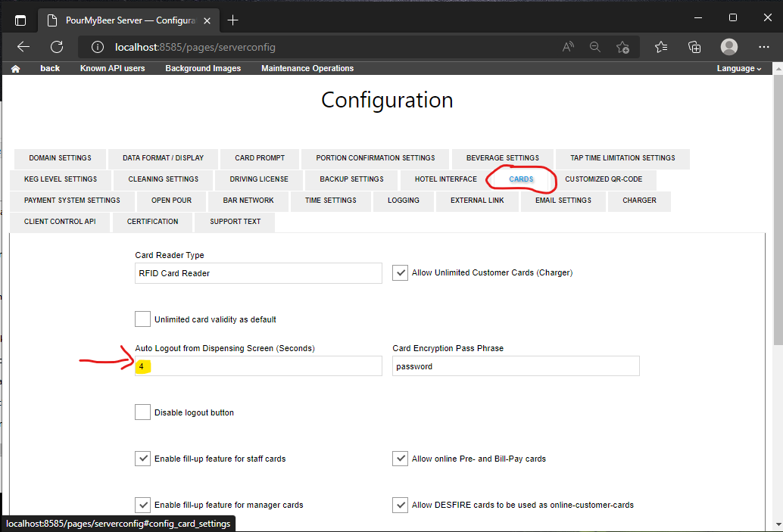
Task: Open Time Settings tab
Action: point(331,201)
